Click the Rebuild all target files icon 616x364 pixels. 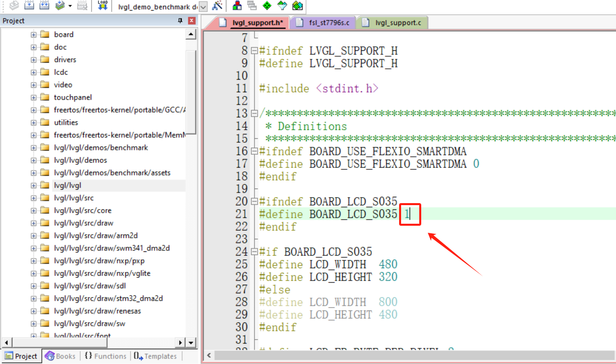click(44, 6)
